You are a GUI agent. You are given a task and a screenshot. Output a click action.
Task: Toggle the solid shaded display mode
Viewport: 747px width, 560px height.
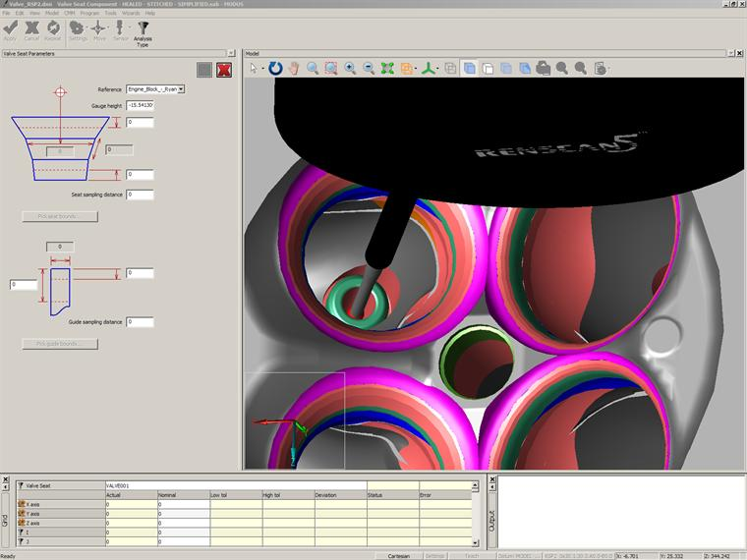(x=470, y=68)
